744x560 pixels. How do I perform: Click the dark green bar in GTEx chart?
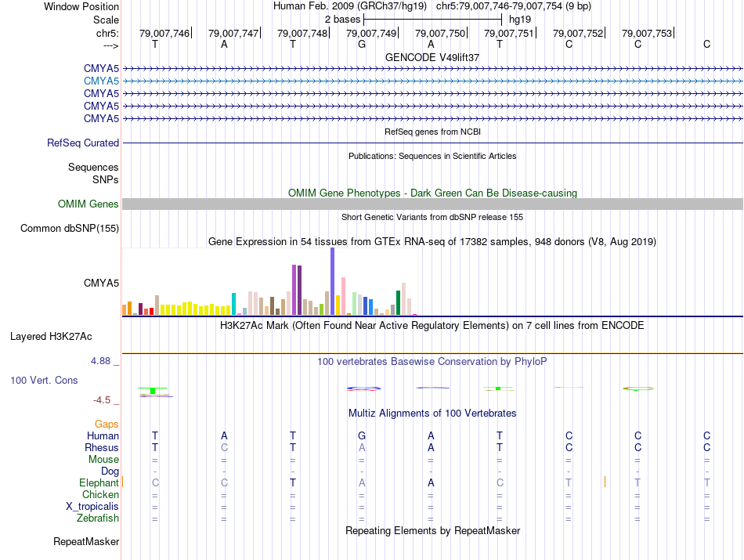pyautogui.click(x=398, y=302)
